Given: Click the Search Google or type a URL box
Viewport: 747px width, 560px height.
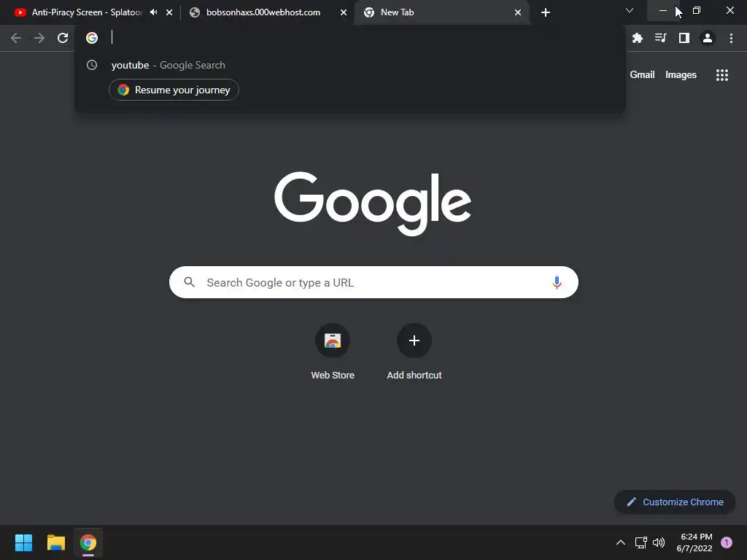Looking at the screenshot, I should 373,282.
